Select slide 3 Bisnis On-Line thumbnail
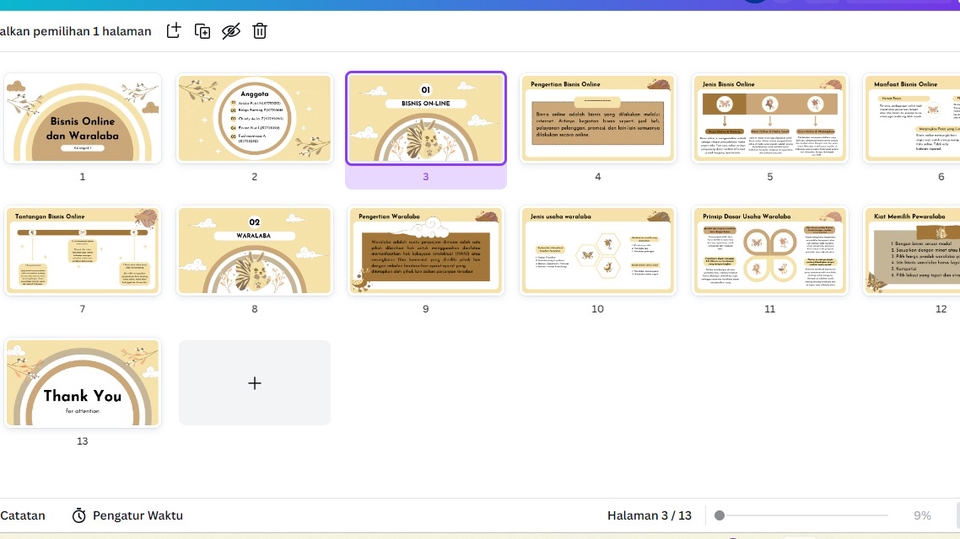The height and width of the screenshot is (539, 960). point(426,118)
